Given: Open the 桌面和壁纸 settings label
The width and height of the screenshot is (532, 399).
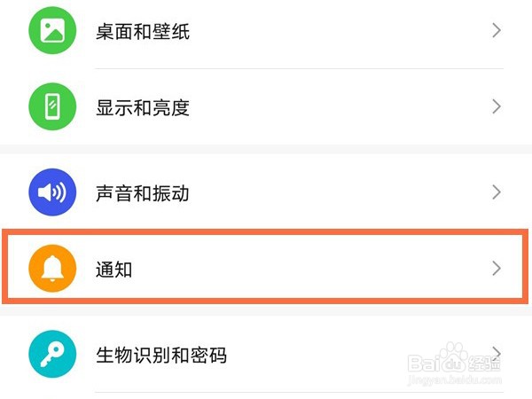Looking at the screenshot, I should [142, 33].
